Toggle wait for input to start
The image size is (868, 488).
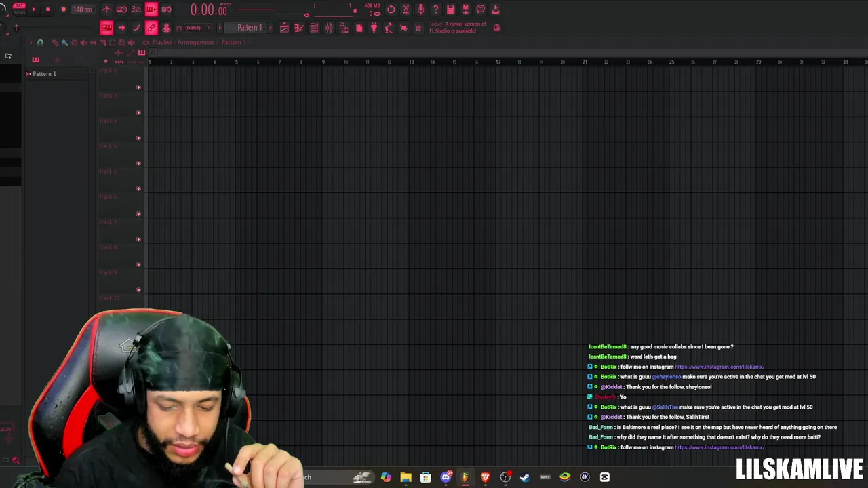(x=121, y=9)
